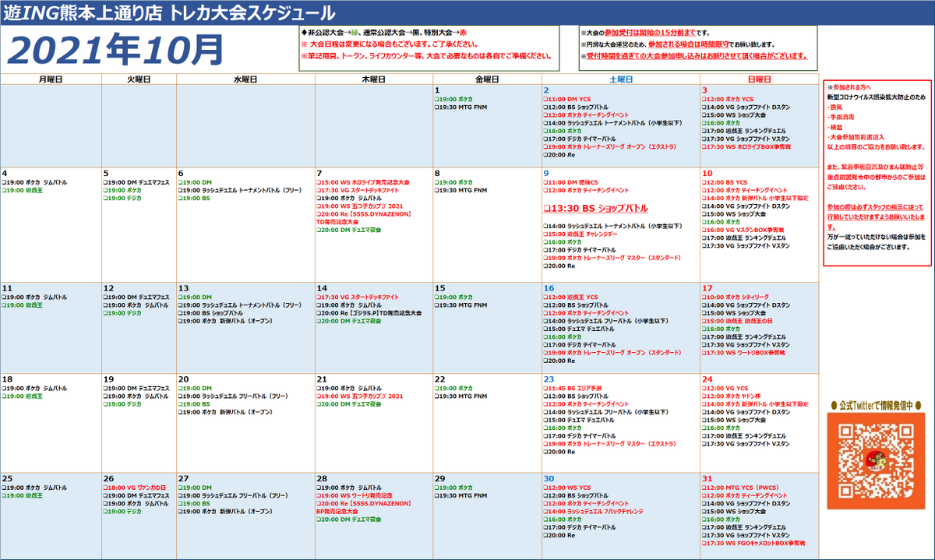
Task: Click '12:00 ポケカ ヤドン杯' on October 24
Action: coord(731,396)
